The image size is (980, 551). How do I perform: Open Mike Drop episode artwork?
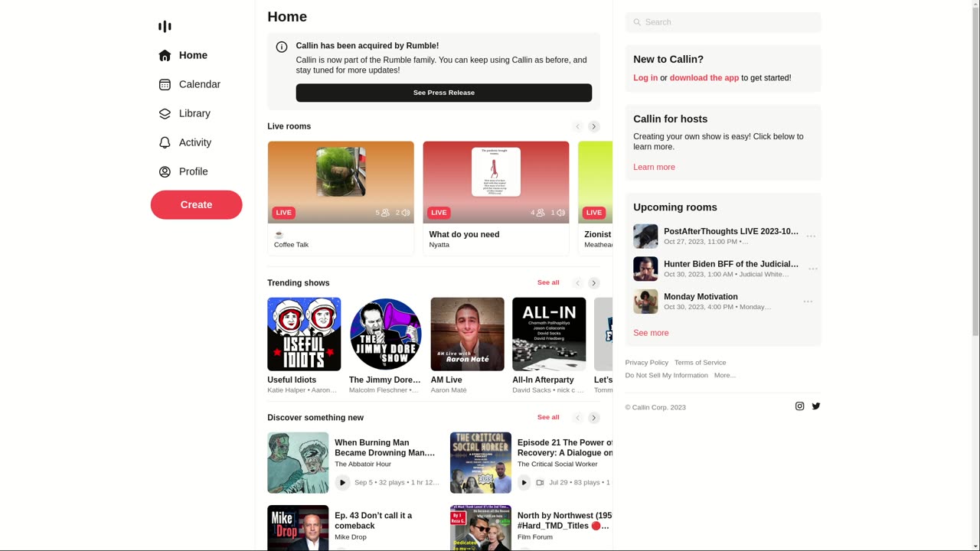[298, 528]
